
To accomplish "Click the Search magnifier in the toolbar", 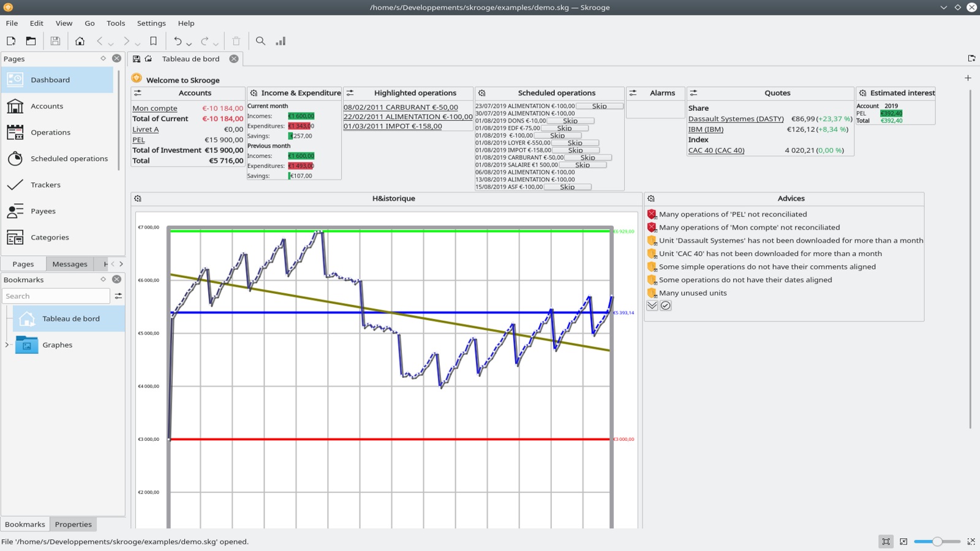I will pos(260,41).
